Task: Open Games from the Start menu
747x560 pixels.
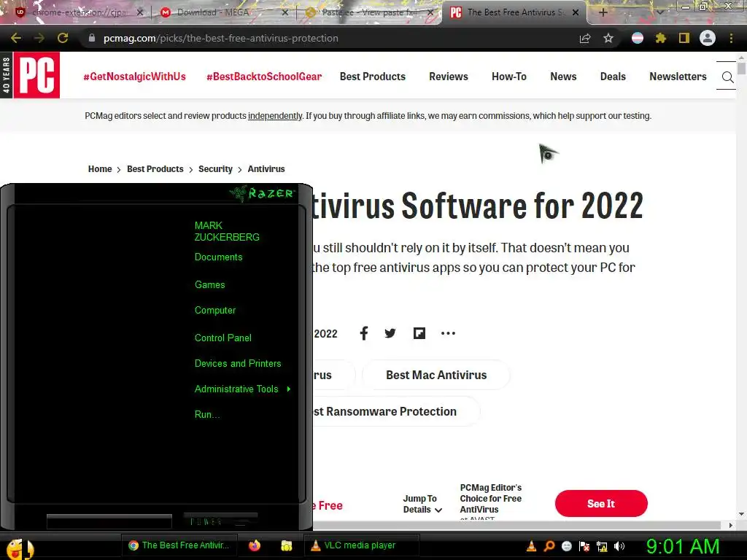Action: coord(209,285)
